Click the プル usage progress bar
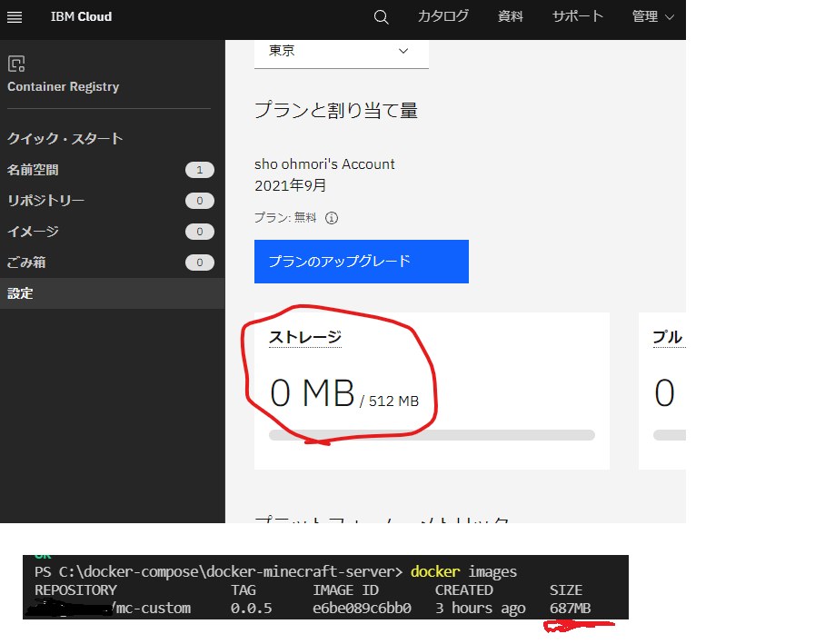Screen dimensions: 825x644 (x=670, y=435)
